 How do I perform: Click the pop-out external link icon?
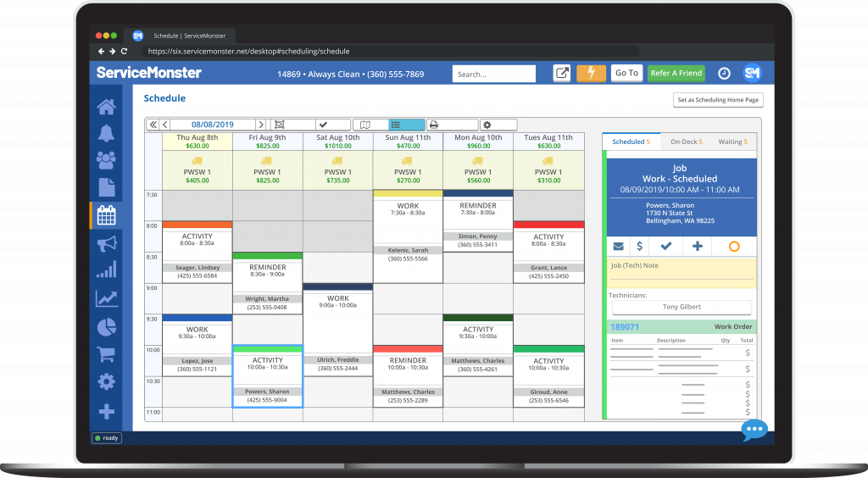point(562,73)
